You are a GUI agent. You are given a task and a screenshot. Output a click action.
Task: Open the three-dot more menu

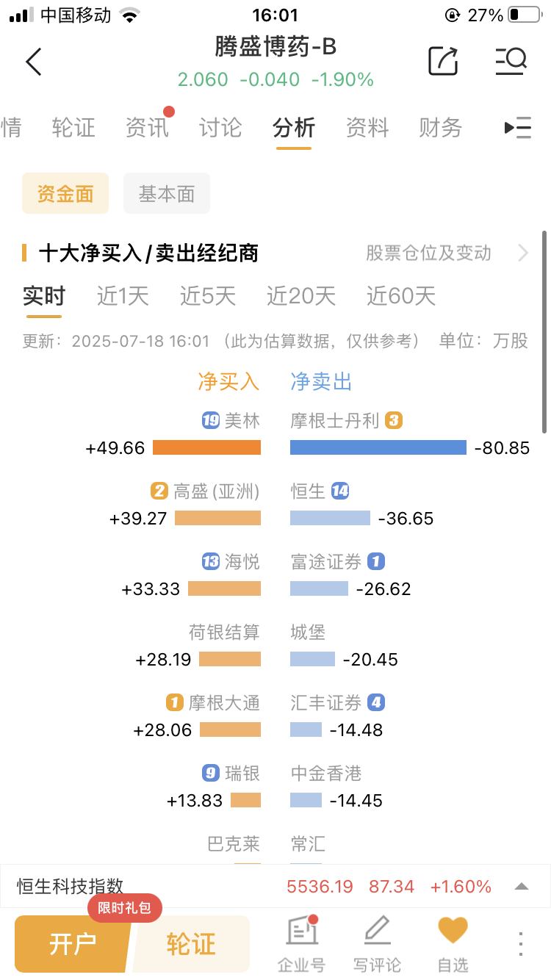(x=521, y=943)
